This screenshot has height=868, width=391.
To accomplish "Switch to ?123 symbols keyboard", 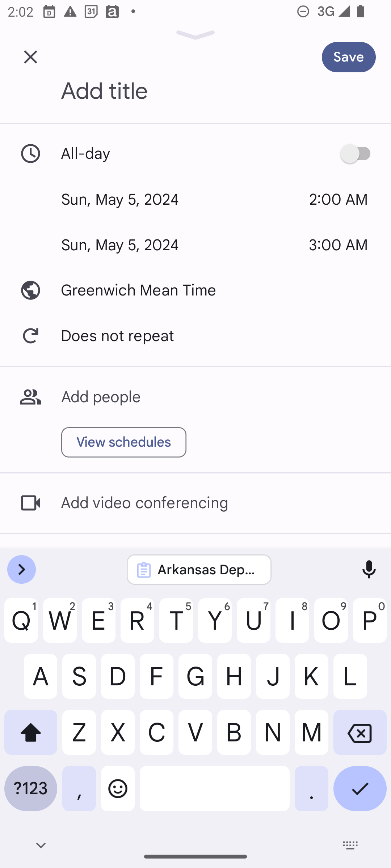I will coord(31,788).
